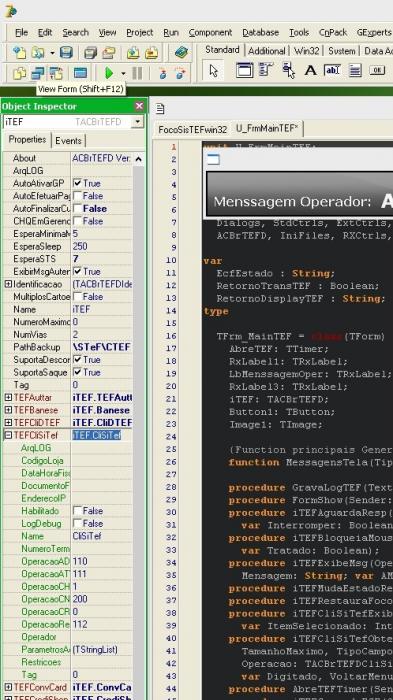
Task: Expand the TEFBanese property
Action: 8,410
